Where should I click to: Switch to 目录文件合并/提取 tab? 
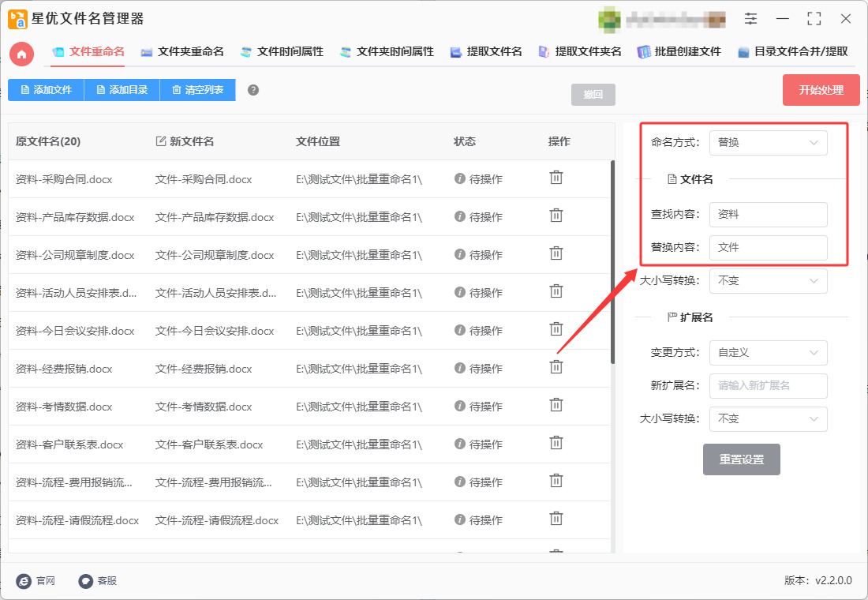point(793,52)
